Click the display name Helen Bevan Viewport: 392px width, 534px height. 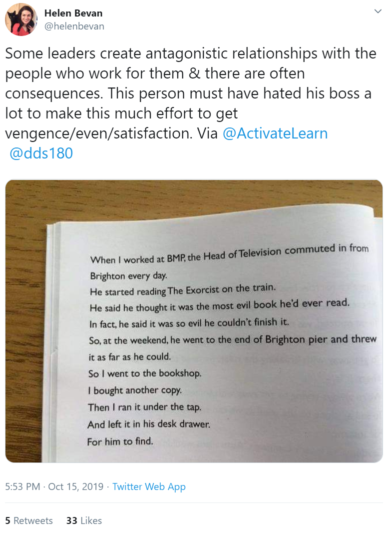[73, 13]
